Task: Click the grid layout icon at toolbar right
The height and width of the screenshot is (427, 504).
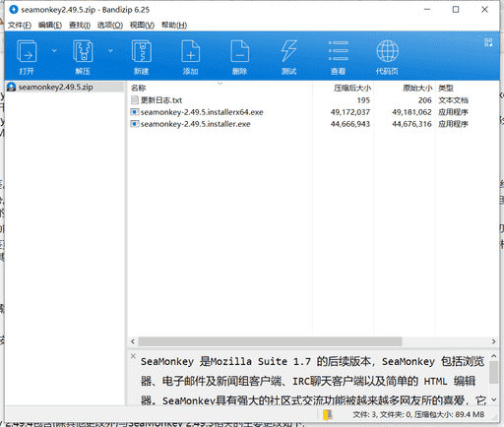Action: (x=488, y=42)
